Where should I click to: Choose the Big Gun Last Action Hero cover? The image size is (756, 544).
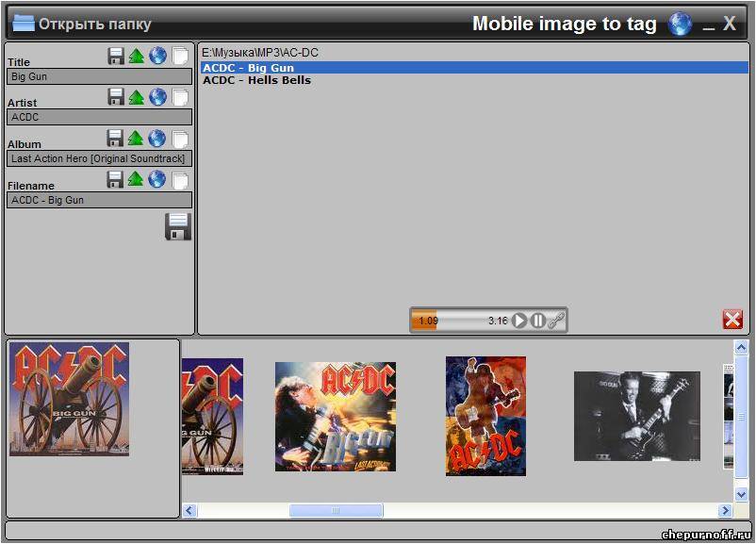point(336,417)
